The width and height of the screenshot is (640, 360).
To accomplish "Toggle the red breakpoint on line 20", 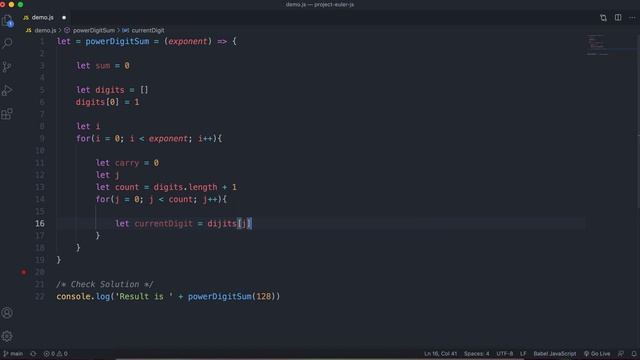I will tap(24, 272).
